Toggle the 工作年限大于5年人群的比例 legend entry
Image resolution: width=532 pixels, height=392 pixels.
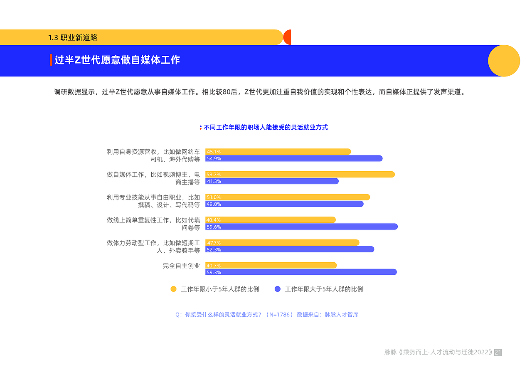324,288
